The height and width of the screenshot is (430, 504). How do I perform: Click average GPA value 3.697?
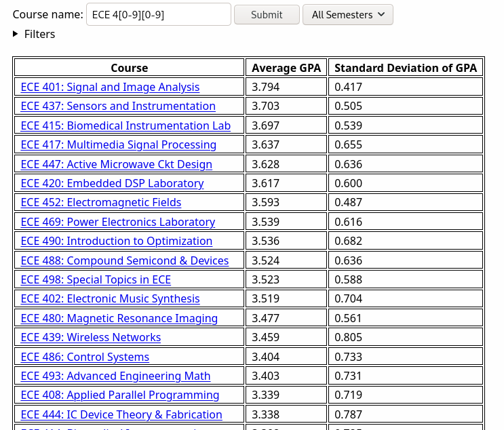(265, 125)
